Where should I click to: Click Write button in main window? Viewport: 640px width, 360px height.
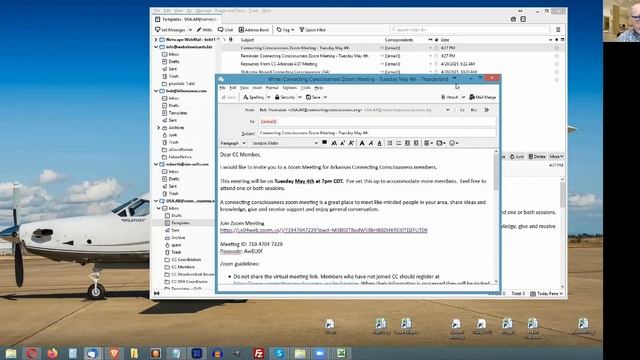coord(204,30)
